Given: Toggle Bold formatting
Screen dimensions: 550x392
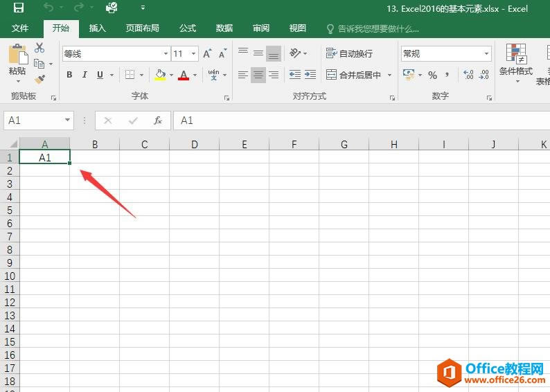Looking at the screenshot, I should coord(69,74).
